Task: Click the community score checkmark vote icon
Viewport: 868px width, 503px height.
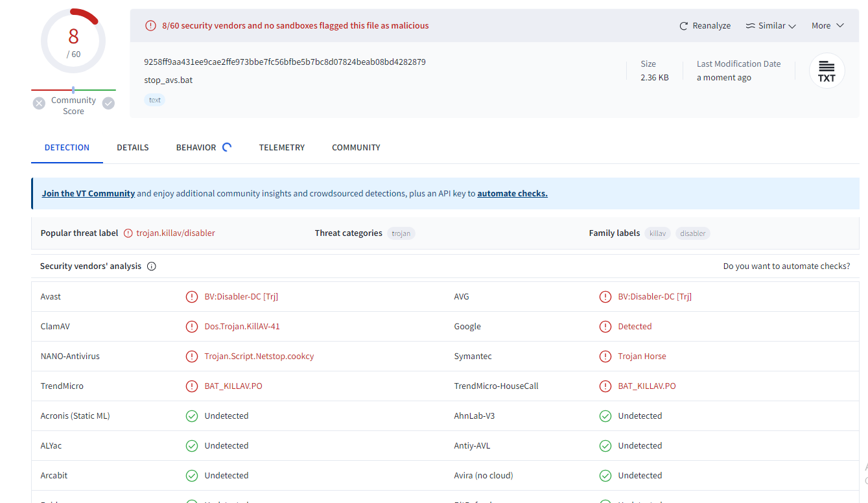Action: 108,103
